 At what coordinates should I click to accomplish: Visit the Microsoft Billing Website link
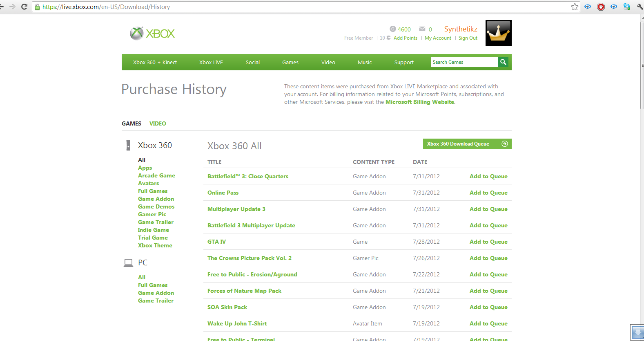pyautogui.click(x=420, y=102)
